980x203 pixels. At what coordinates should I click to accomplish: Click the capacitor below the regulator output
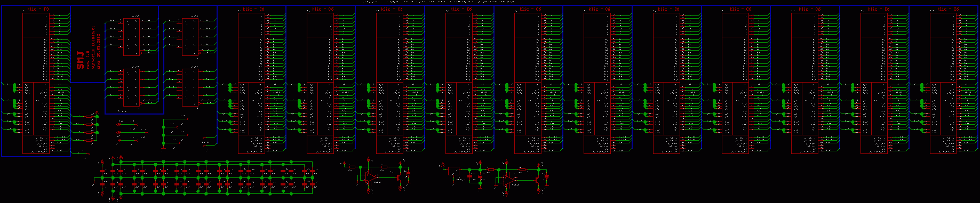click(469, 176)
